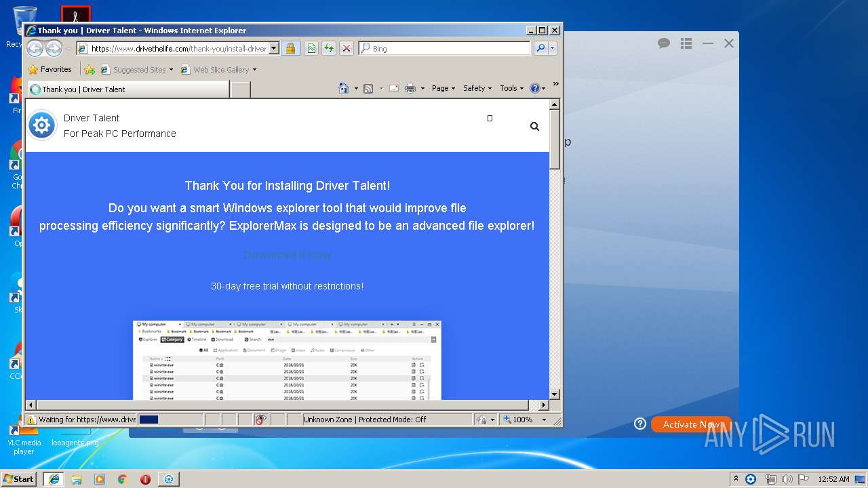Click the Chrome taskbar icon
The height and width of the screenshot is (488, 868).
[x=122, y=479]
